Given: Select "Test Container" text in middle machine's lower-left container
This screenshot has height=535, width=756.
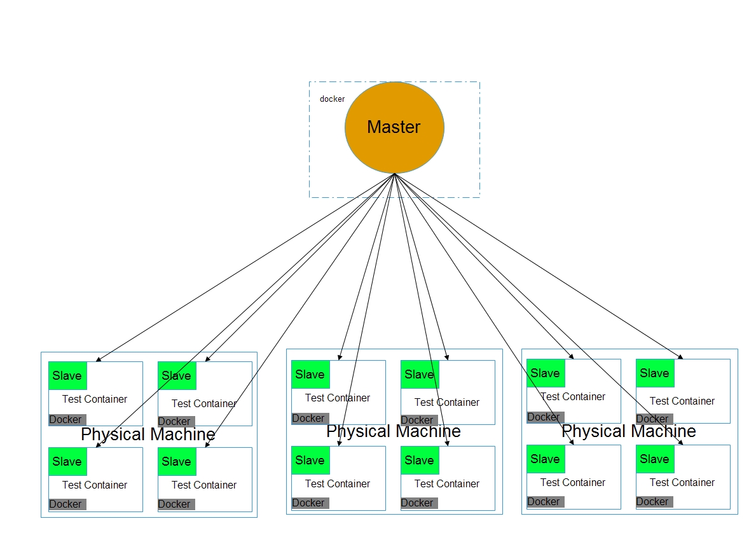Looking at the screenshot, I should [x=338, y=483].
